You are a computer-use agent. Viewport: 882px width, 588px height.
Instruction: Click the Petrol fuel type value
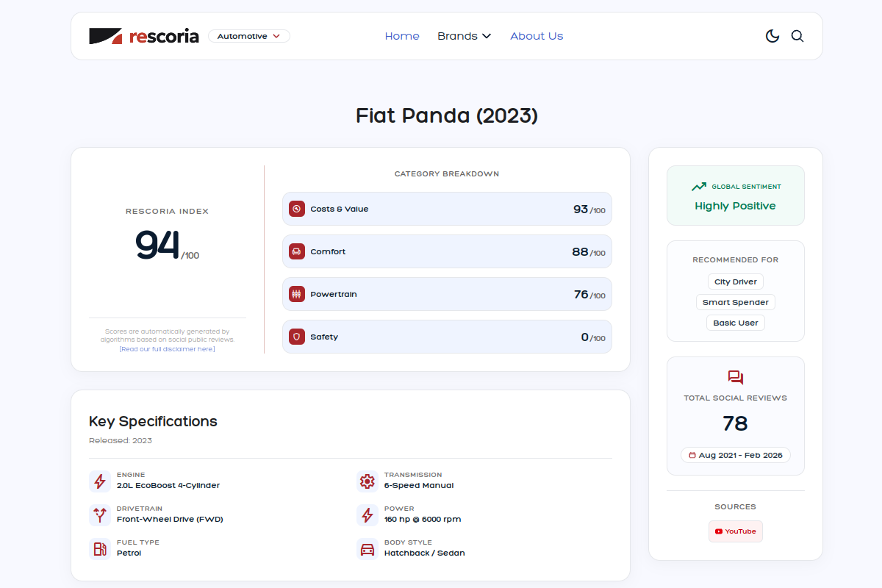pyautogui.click(x=129, y=553)
